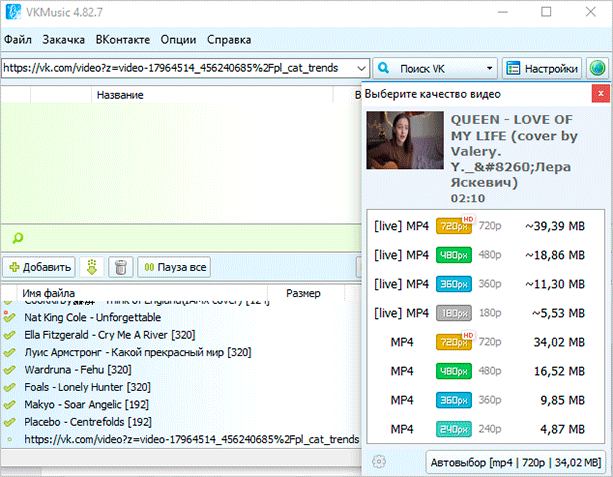
Task: Click the green globe browser icon
Action: (597, 68)
